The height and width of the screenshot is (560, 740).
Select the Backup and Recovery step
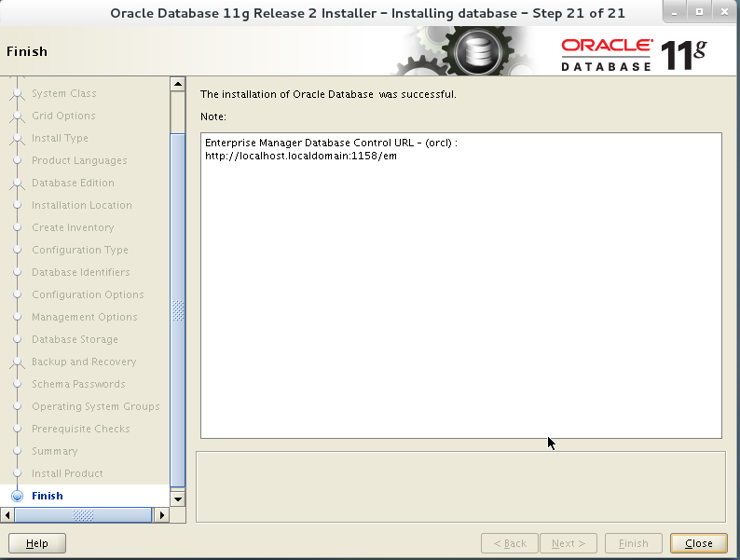[84, 362]
